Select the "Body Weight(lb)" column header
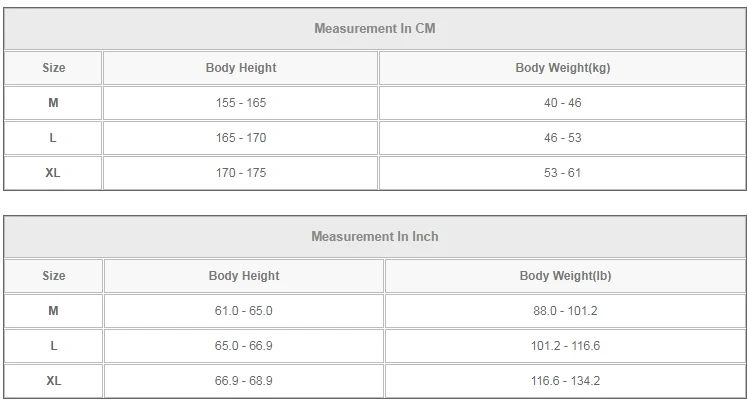 pyautogui.click(x=565, y=276)
